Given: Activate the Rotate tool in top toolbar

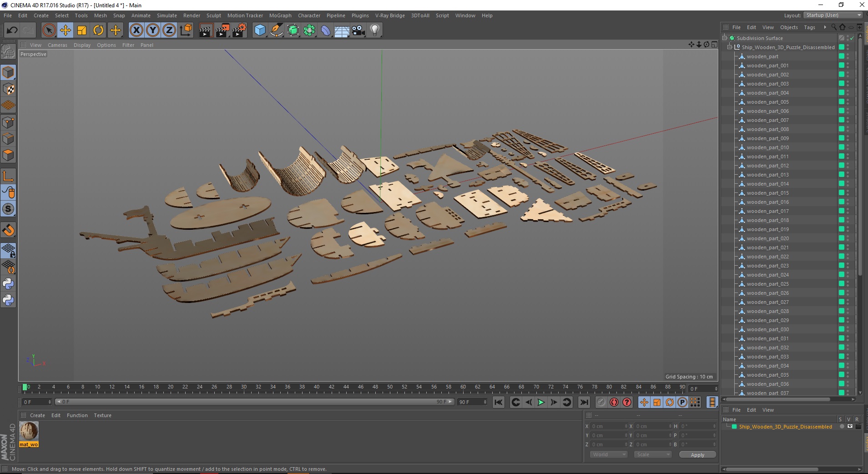Looking at the screenshot, I should point(98,30).
